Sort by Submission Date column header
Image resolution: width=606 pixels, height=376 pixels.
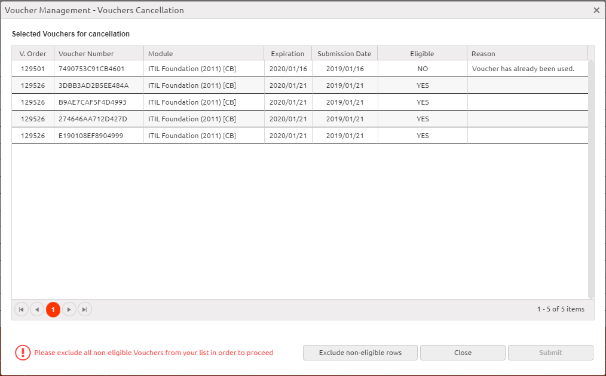[344, 53]
